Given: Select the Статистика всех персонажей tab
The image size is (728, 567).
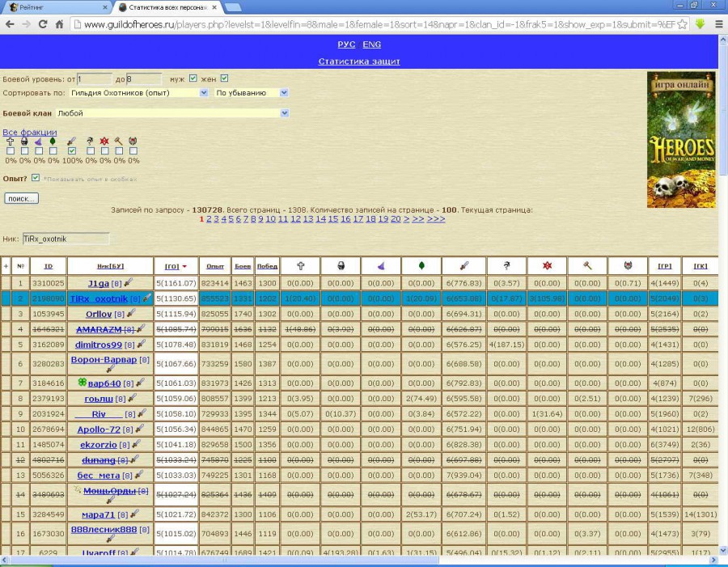Looking at the screenshot, I should coord(167,7).
